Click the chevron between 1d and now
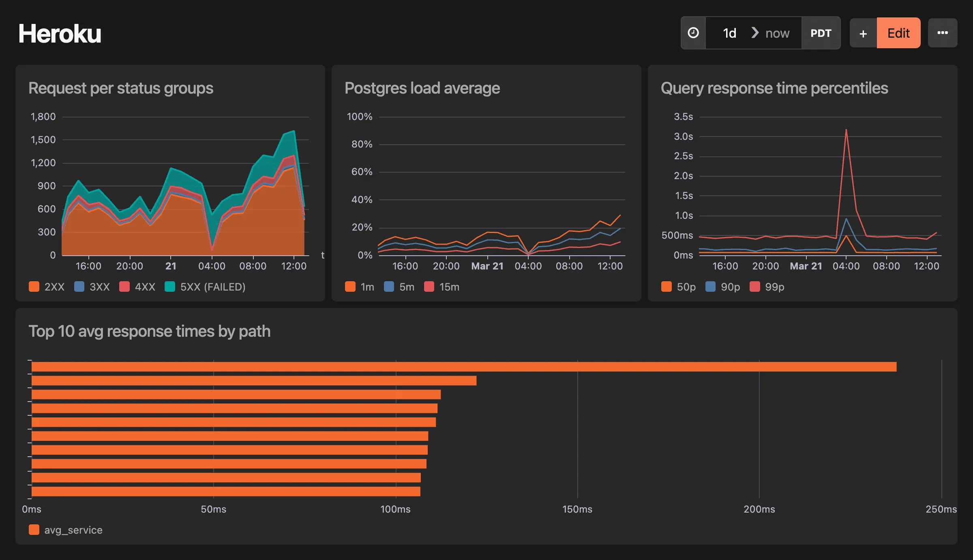The image size is (973, 560). (x=755, y=33)
